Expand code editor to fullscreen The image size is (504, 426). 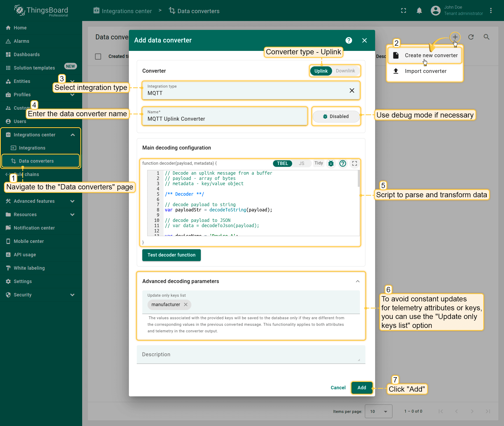click(354, 163)
